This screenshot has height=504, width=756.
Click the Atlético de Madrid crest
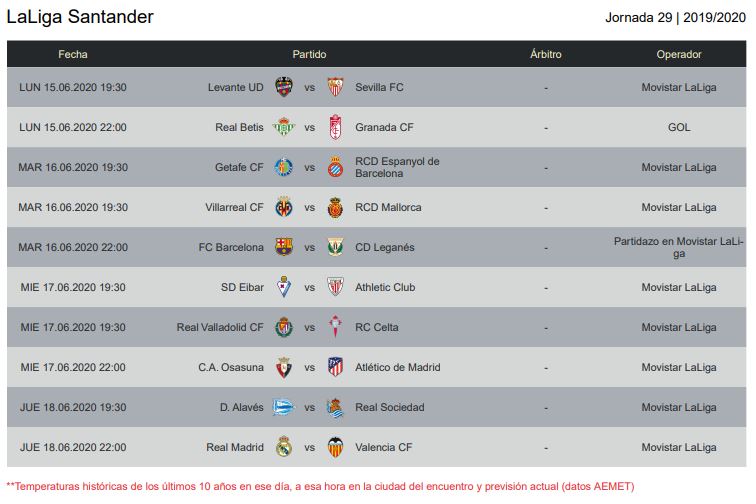[335, 367]
